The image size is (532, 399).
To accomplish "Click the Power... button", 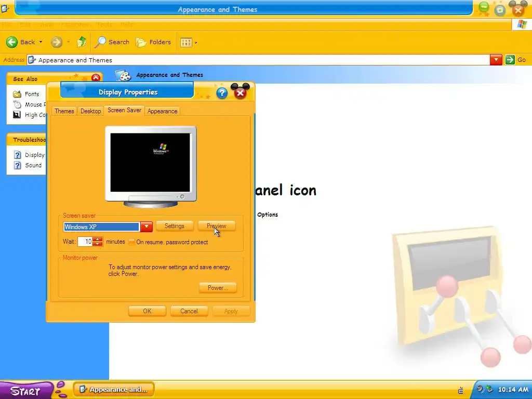I will coord(218,288).
